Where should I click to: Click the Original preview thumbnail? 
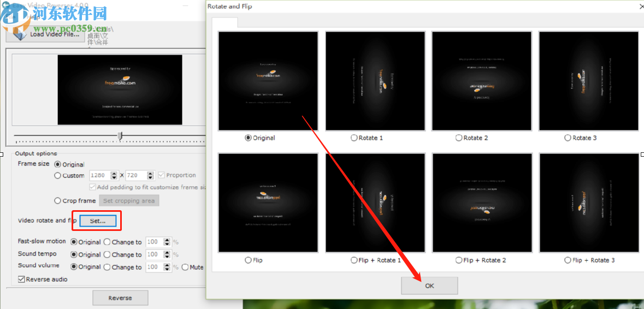[268, 81]
